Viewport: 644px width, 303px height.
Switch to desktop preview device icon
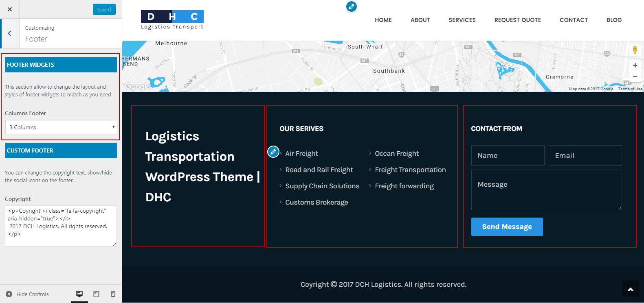[79, 294]
